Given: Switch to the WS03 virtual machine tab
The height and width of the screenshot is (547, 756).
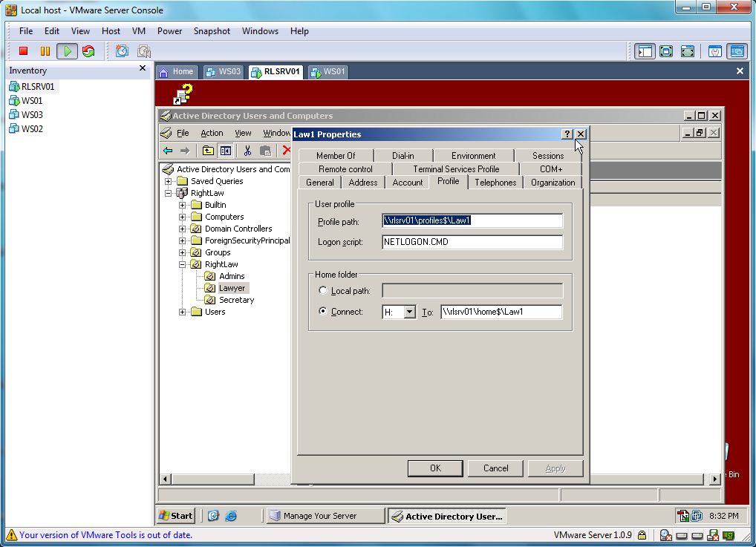Looking at the screenshot, I should (x=224, y=72).
